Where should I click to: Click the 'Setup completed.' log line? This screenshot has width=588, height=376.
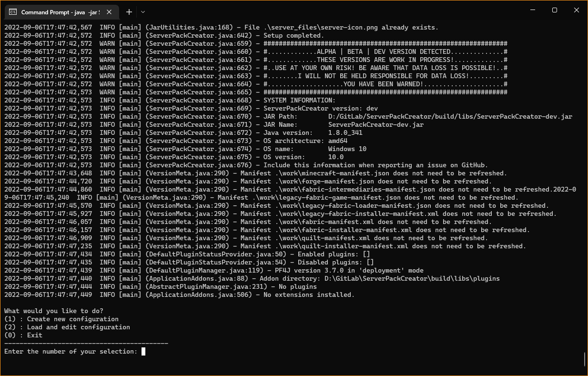(164, 36)
